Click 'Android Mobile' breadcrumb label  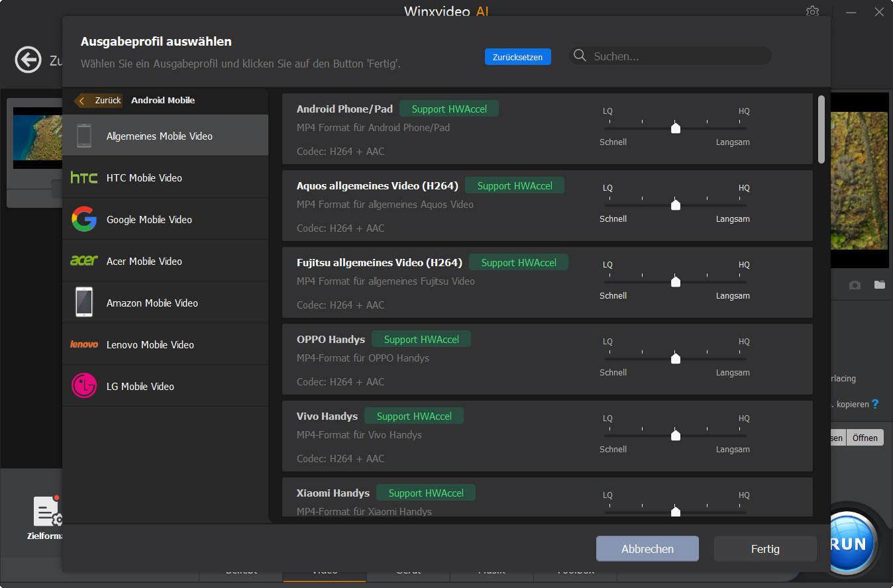163,100
